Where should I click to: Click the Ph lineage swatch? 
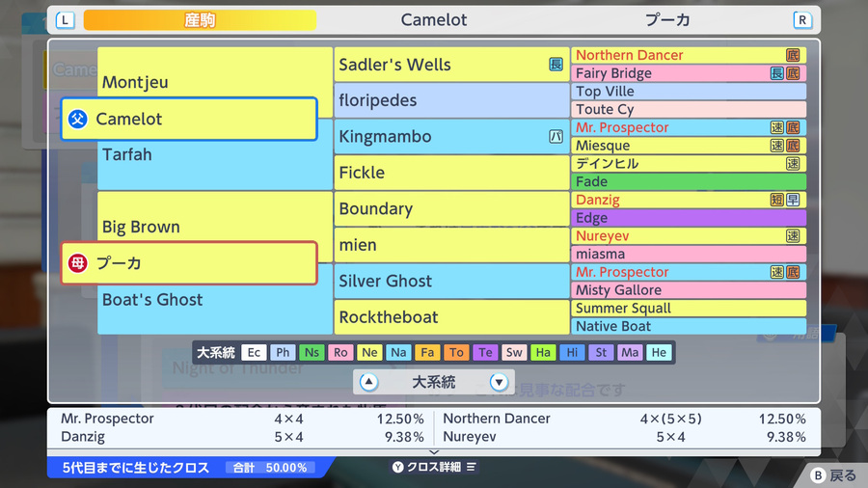(x=283, y=352)
